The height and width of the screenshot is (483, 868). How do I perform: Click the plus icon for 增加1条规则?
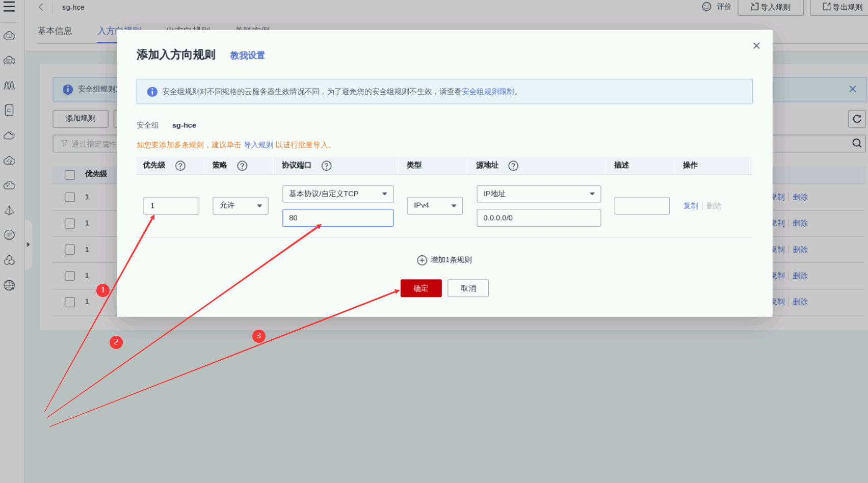pyautogui.click(x=422, y=260)
